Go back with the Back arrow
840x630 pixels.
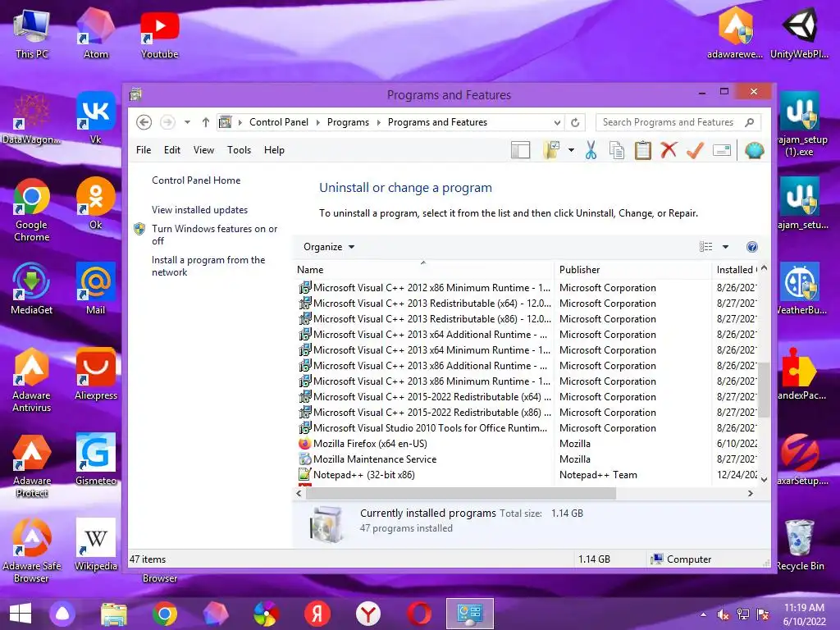pos(144,122)
